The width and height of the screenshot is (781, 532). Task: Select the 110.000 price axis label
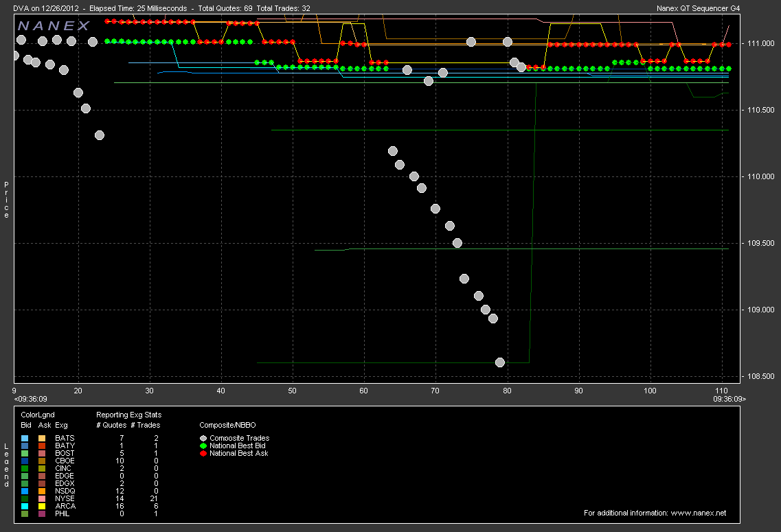[760, 176]
